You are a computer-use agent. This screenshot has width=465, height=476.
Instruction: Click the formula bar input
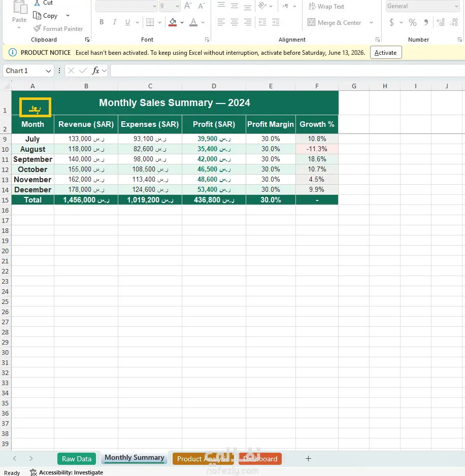(287, 71)
